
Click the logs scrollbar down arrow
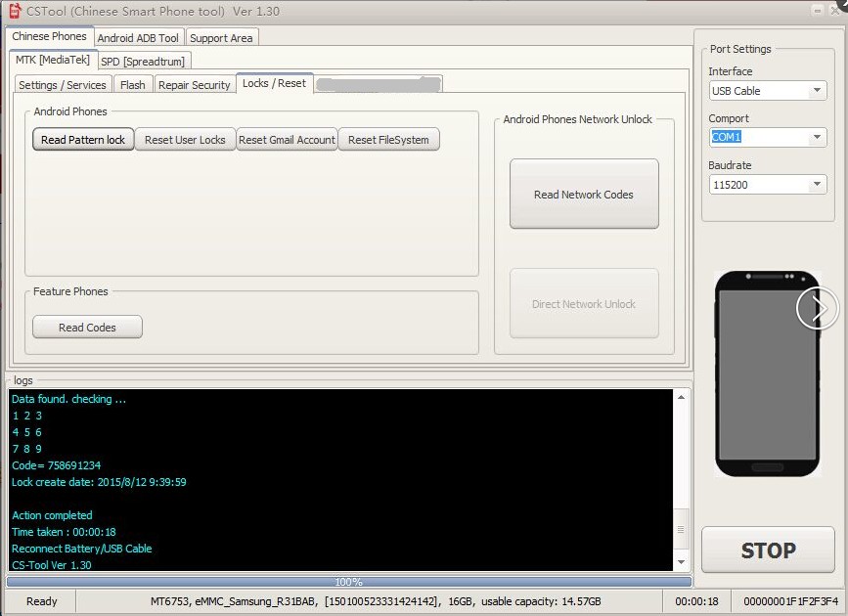point(681,562)
